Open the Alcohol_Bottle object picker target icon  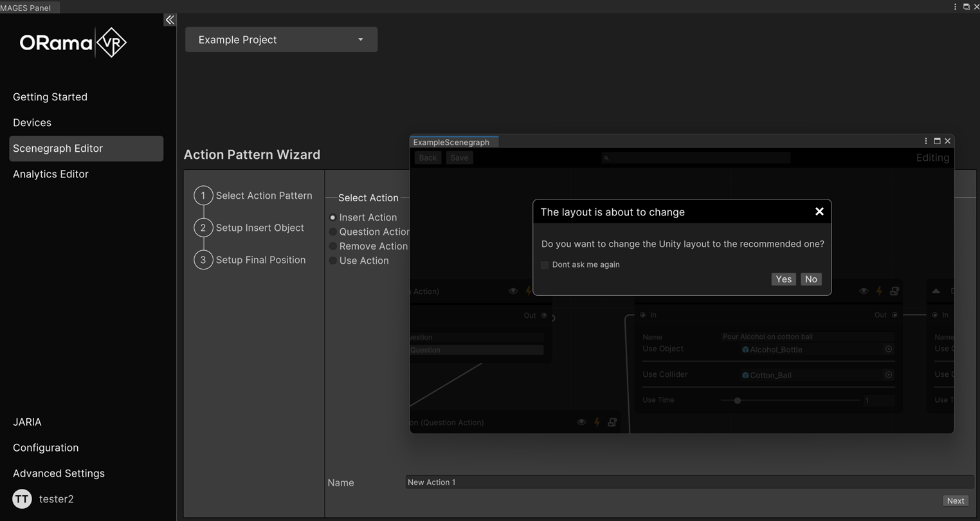(889, 349)
